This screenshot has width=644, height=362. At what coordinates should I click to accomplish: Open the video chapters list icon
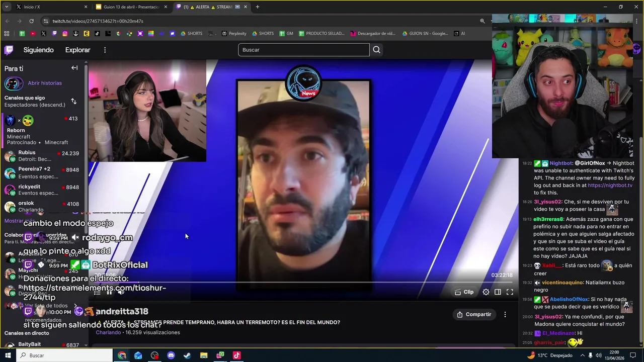(x=97, y=292)
